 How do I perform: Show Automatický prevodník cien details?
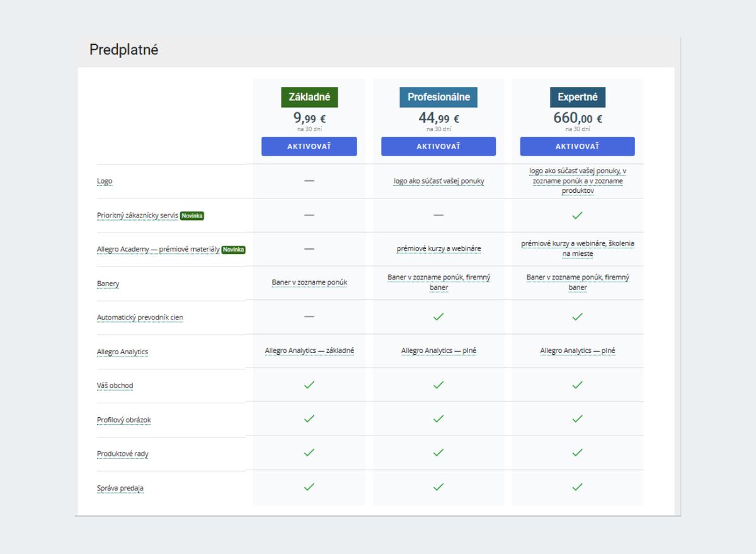(140, 318)
